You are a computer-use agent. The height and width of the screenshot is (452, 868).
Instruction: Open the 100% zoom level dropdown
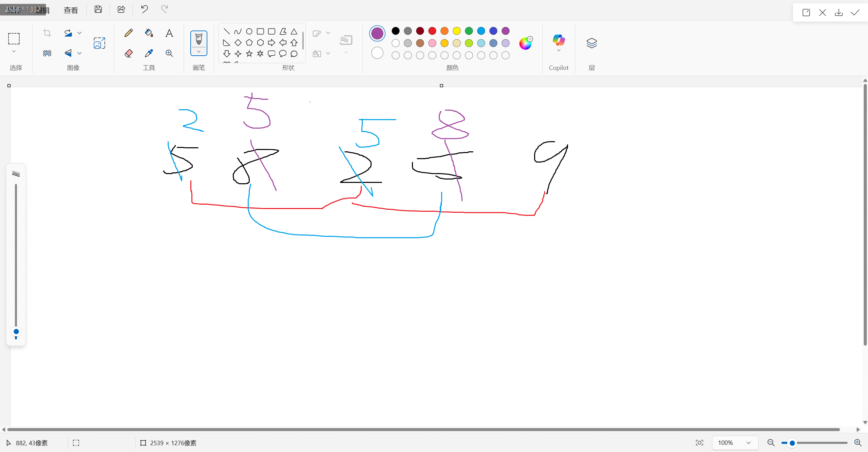735,443
